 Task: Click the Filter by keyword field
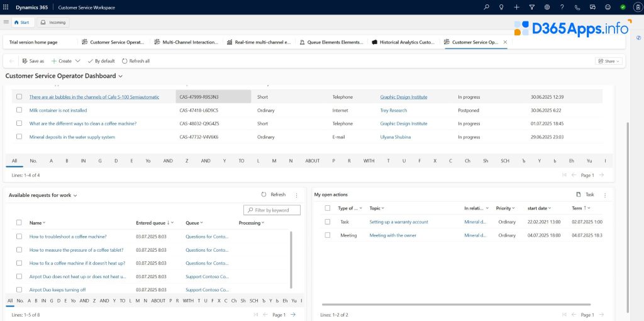point(272,210)
